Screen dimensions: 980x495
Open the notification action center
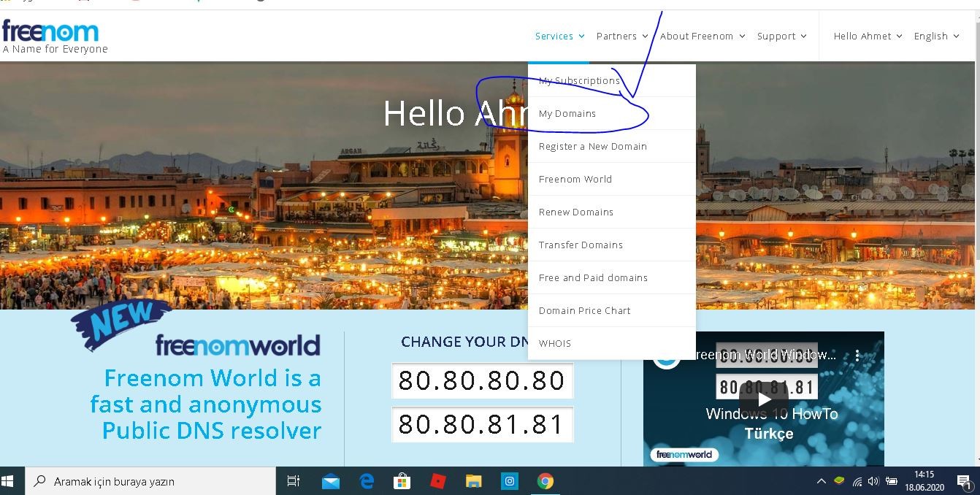point(963,482)
